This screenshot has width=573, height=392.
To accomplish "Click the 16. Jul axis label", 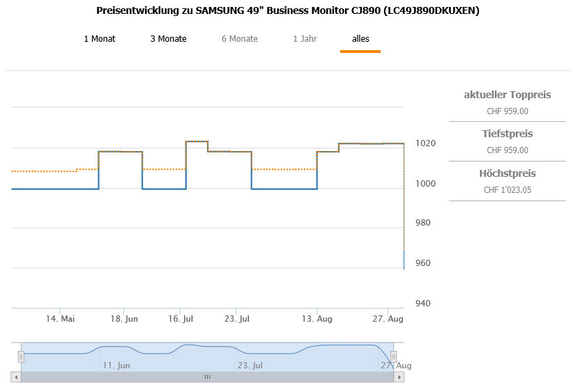I will (x=181, y=319).
